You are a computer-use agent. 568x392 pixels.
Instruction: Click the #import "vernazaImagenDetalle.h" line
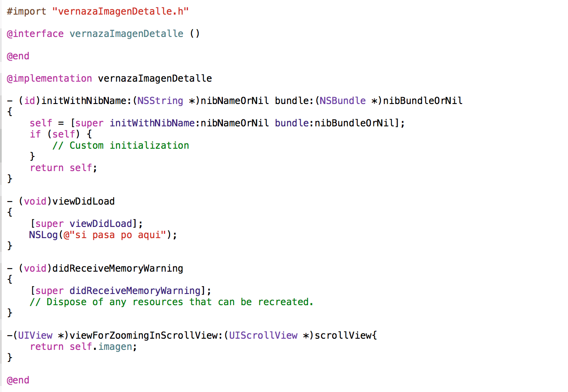[98, 11]
